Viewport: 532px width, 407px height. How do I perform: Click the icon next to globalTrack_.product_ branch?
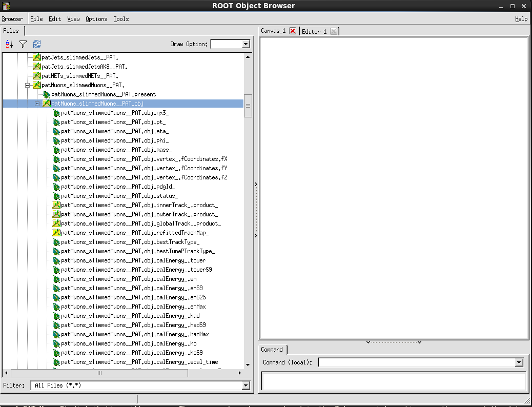tap(56, 223)
